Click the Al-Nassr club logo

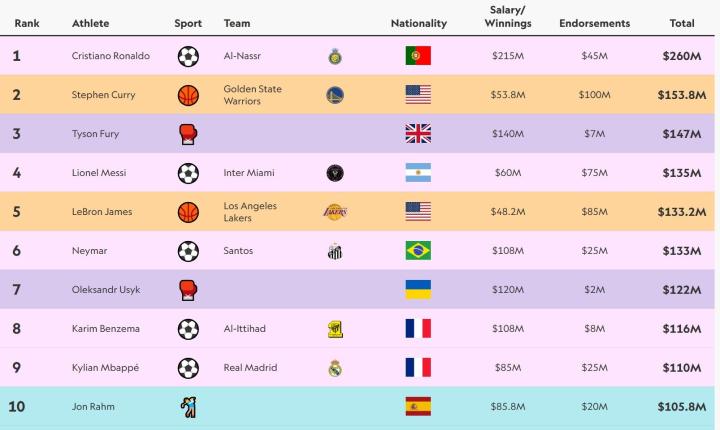[x=336, y=56]
